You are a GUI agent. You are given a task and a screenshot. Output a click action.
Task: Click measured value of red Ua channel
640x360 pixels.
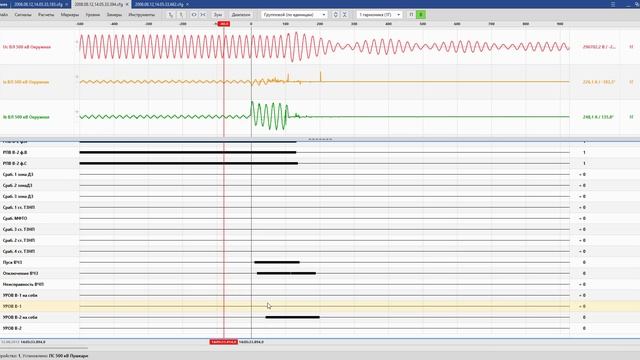599,47
